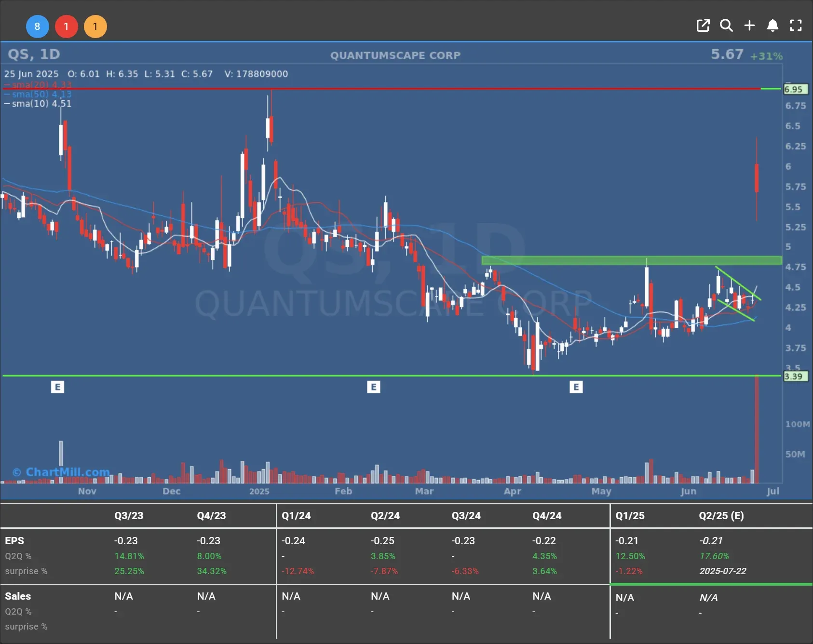The width and height of the screenshot is (813, 644).
Task: Click the 25 Jun 2025 date readout
Action: (x=31, y=74)
